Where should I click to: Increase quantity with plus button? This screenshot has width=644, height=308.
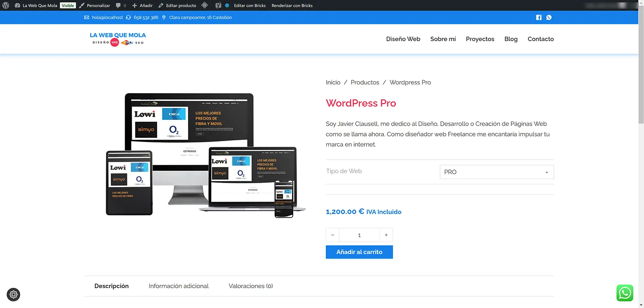tap(386, 235)
